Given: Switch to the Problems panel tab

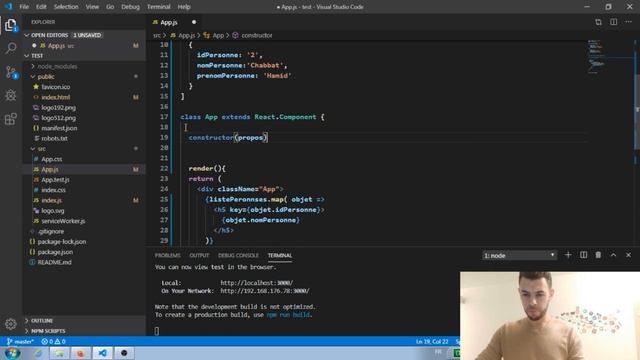Looking at the screenshot, I should click(167, 256).
